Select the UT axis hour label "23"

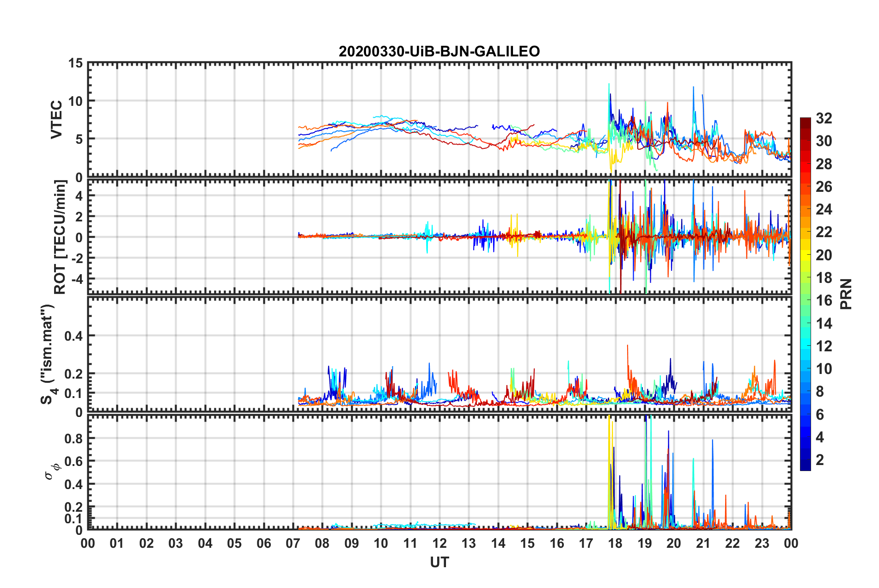point(762,543)
